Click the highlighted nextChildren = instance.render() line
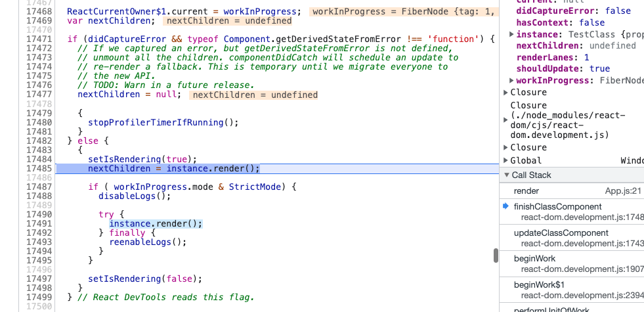The height and width of the screenshot is (312, 644). click(174, 169)
